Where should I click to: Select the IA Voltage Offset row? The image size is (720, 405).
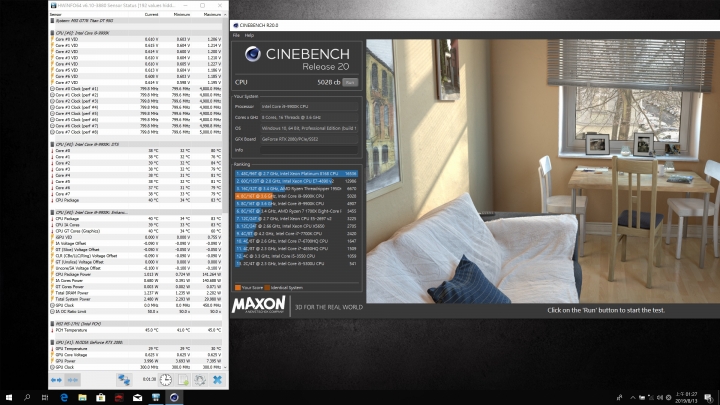(x=135, y=243)
